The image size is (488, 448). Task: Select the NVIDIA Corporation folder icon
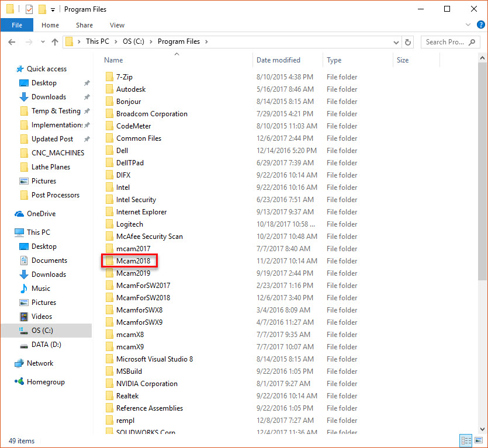pos(109,384)
